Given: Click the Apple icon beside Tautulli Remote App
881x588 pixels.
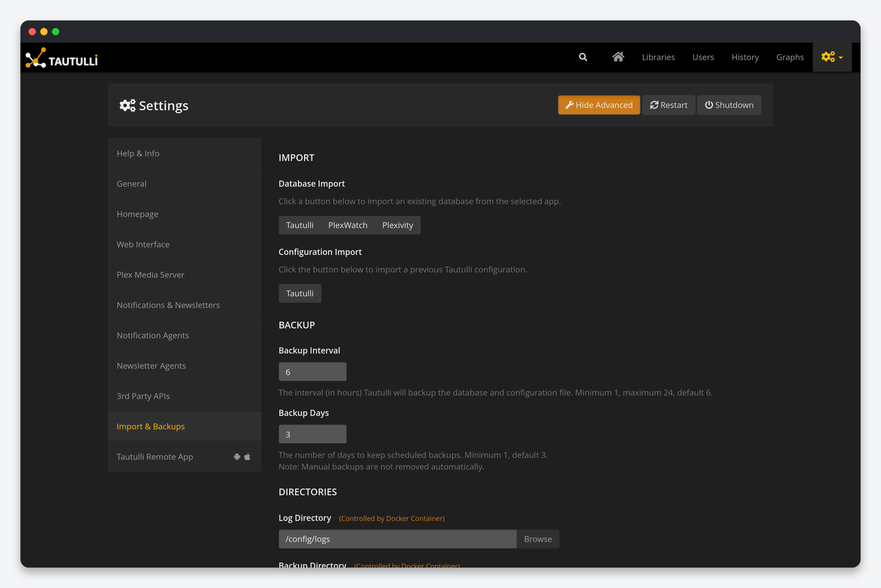Looking at the screenshot, I should (247, 457).
